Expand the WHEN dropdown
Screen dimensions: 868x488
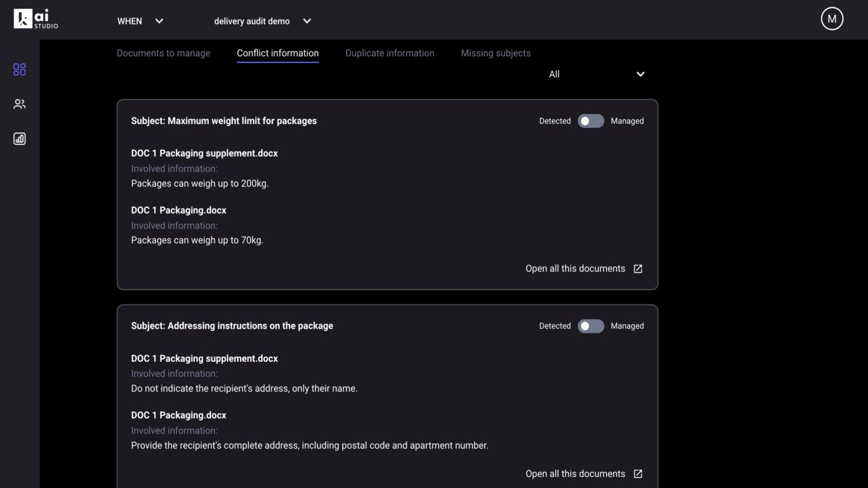point(140,21)
